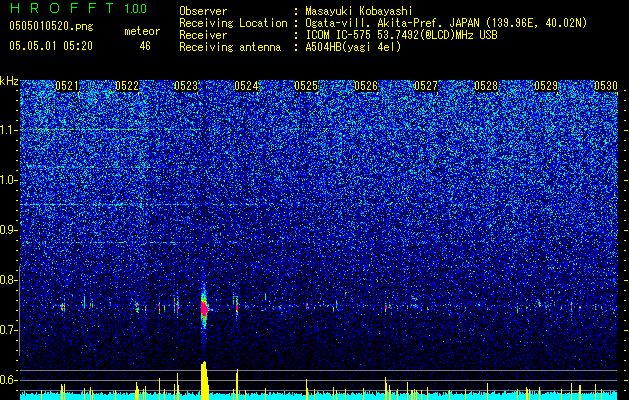
Task: Click the tallest yellow amplitude peak
Action: click(x=205, y=380)
